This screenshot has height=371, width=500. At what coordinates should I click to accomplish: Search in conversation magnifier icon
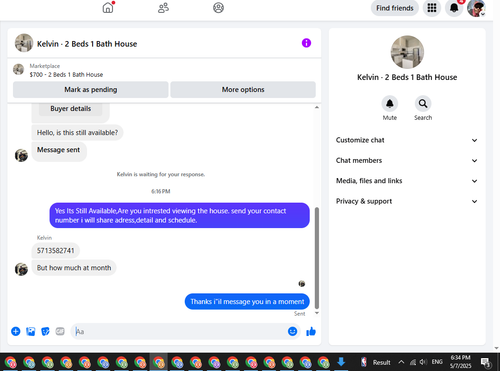423,104
